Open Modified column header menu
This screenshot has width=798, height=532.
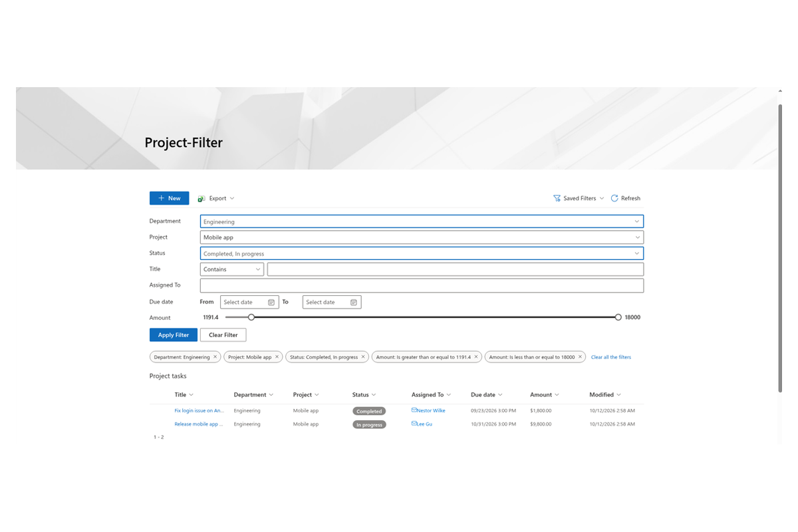click(605, 395)
